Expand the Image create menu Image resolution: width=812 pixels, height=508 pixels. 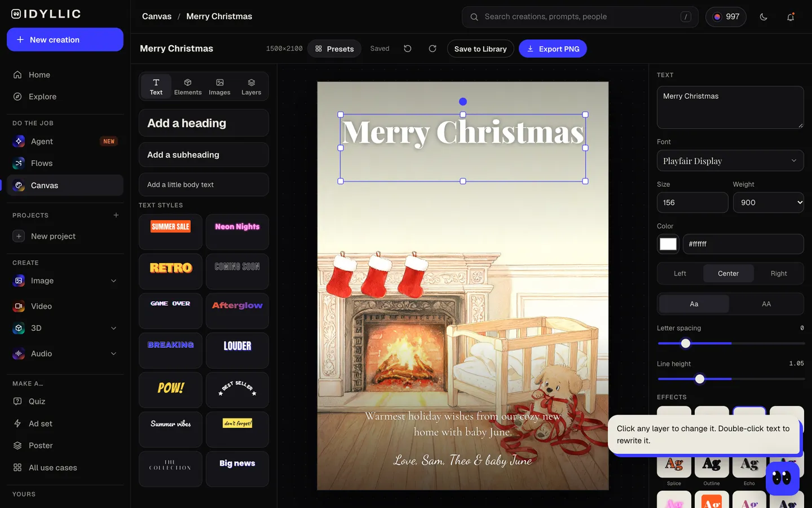point(113,281)
